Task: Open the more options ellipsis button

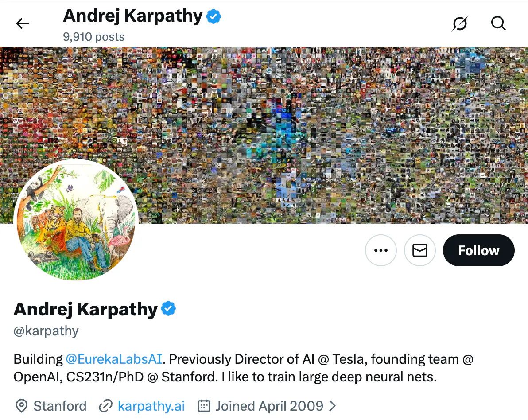Action: click(381, 250)
